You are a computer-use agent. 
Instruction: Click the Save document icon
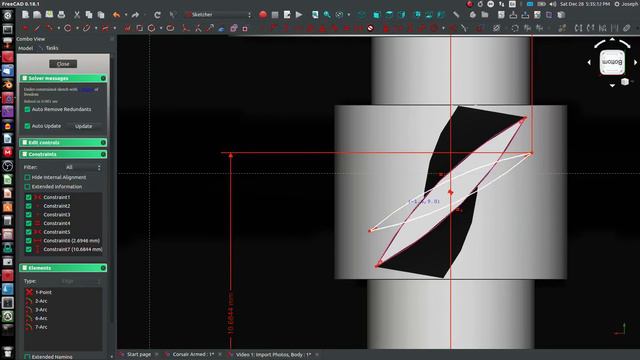(49, 15)
